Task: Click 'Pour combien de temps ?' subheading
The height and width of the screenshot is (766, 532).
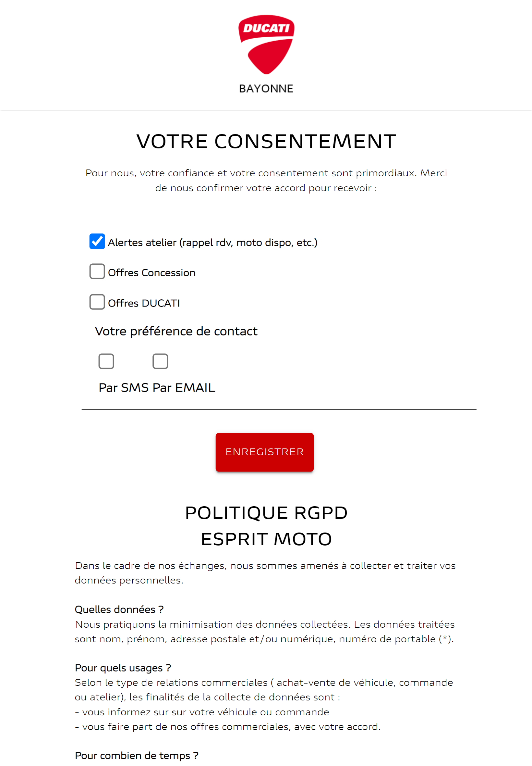Action: (x=137, y=756)
